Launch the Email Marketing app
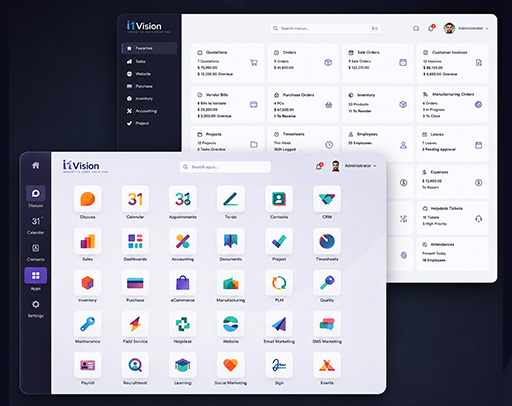The width and height of the screenshot is (512, 406). (279, 324)
